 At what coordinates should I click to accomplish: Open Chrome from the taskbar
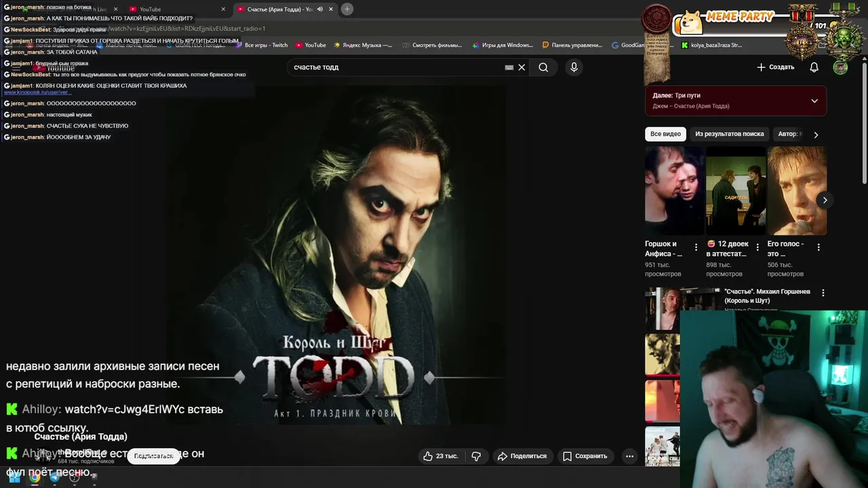pyautogui.click(x=35, y=477)
